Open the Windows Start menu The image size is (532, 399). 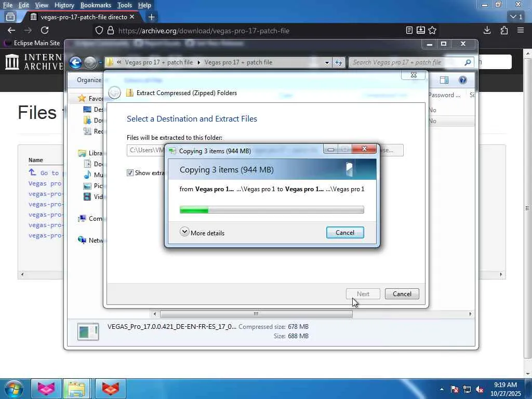pyautogui.click(x=14, y=389)
